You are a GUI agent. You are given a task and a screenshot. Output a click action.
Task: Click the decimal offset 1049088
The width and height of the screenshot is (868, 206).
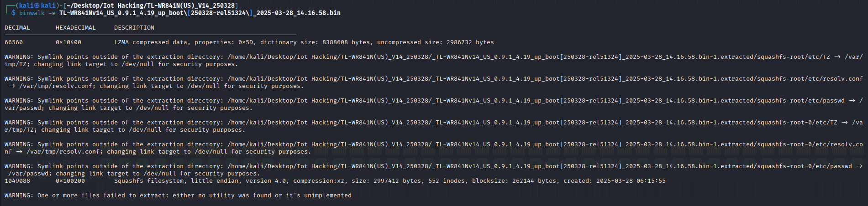coord(17,181)
